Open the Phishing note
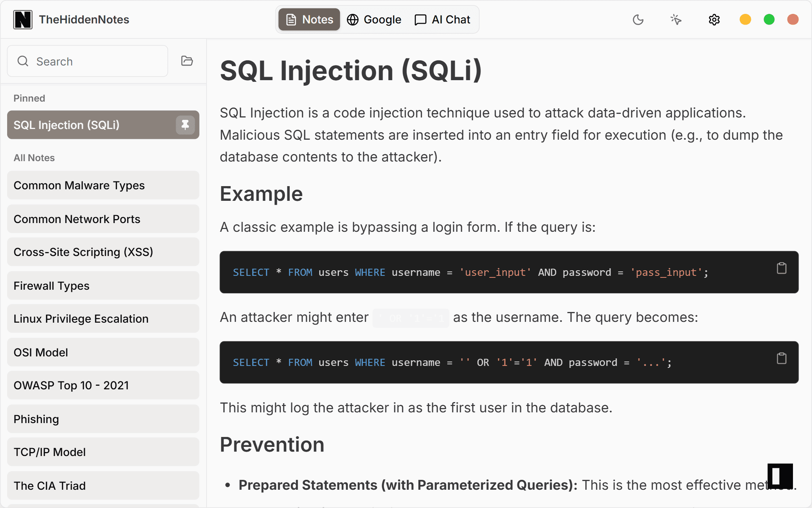The image size is (812, 508). click(x=103, y=419)
